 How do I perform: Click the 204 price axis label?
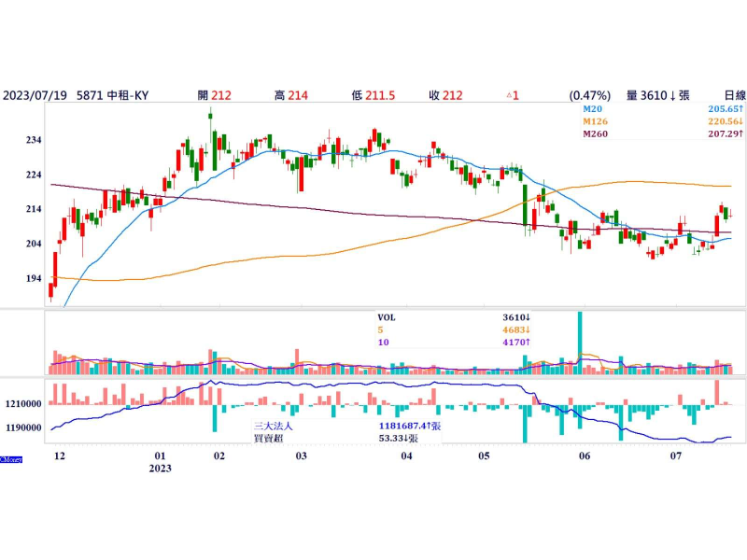point(34,244)
